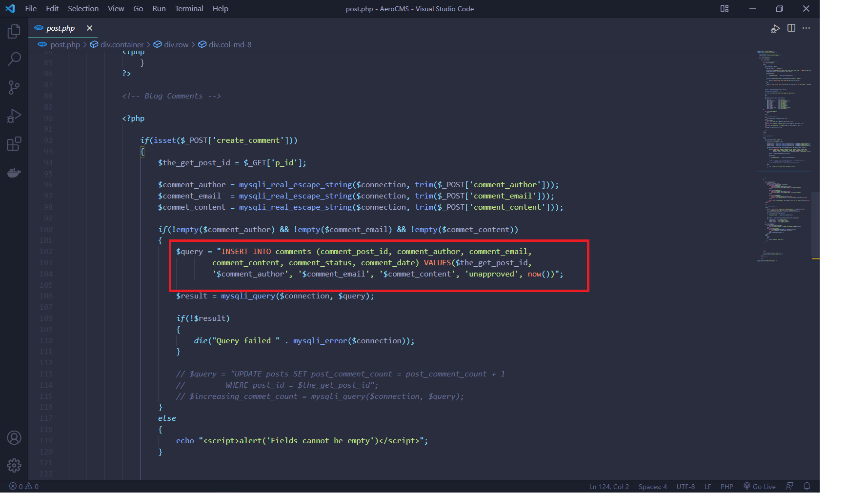Viewport: 868px width, 493px height.
Task: Click the minimap code overview
Action: click(784, 156)
